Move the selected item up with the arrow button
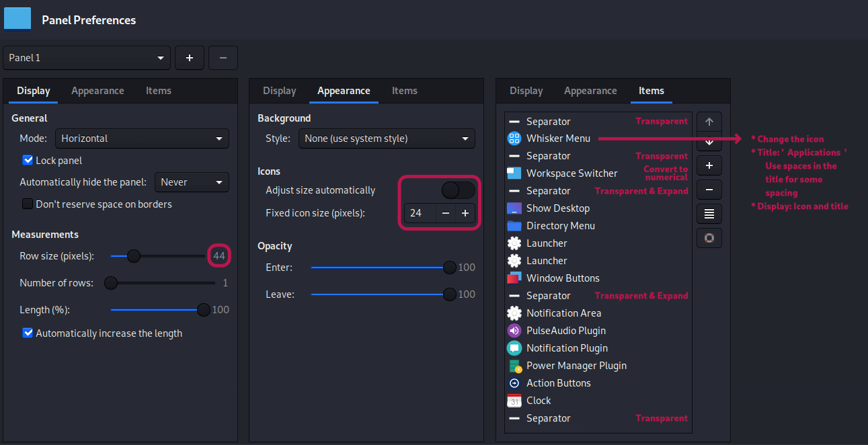 [x=709, y=121]
